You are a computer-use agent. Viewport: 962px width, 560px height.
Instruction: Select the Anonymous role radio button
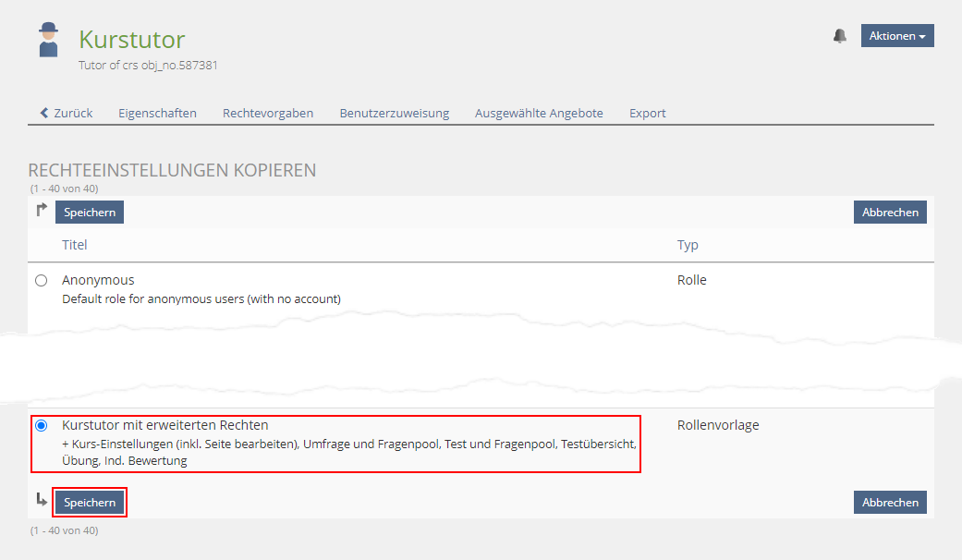coord(41,280)
